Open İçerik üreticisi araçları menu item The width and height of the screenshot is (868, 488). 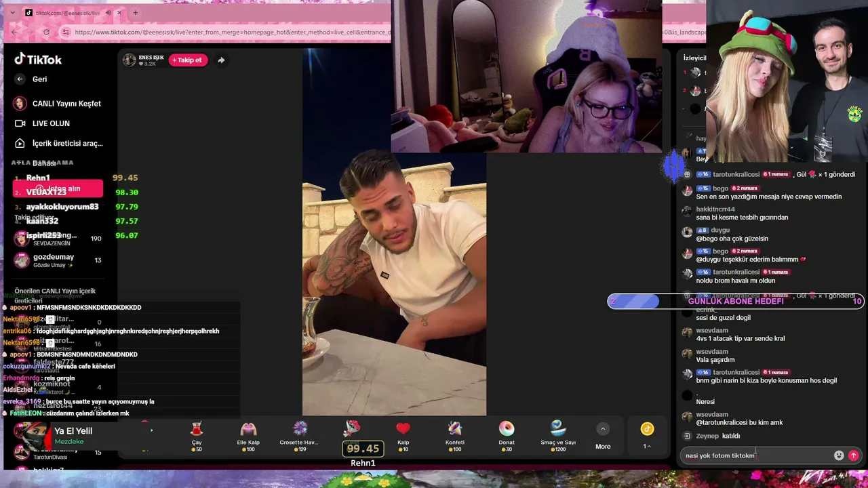click(58, 144)
